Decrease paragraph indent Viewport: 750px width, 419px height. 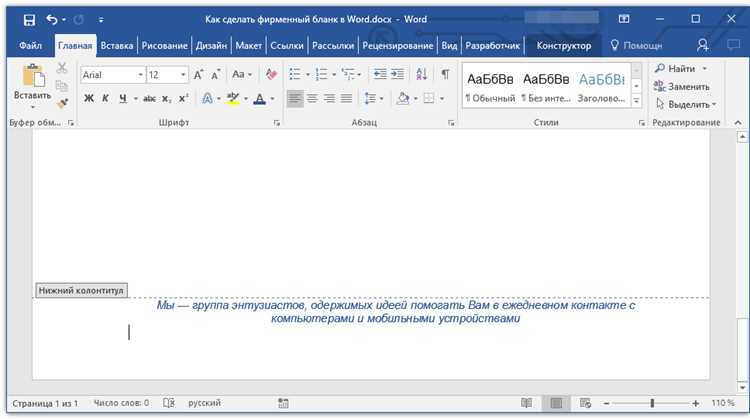pos(380,74)
